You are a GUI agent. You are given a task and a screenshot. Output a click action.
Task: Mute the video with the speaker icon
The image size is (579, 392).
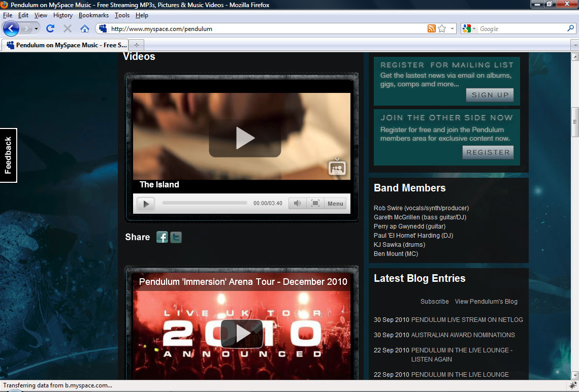click(x=297, y=204)
